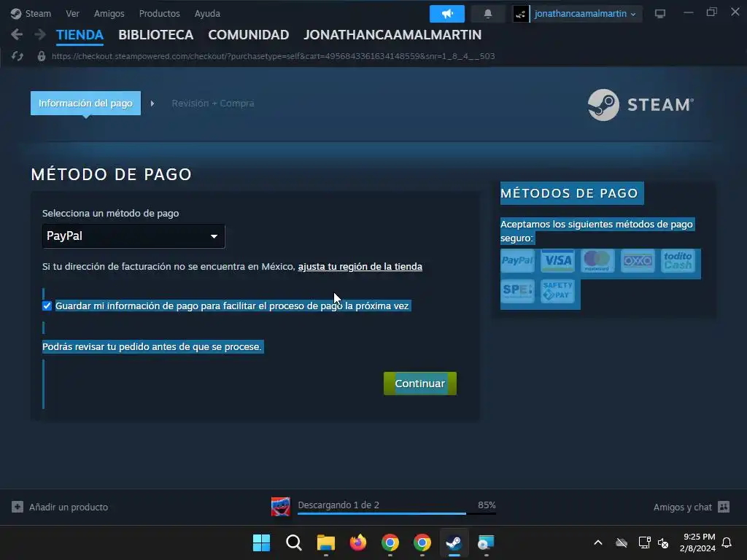
Task: Click the download progress bar at 85%
Action: pos(397,513)
